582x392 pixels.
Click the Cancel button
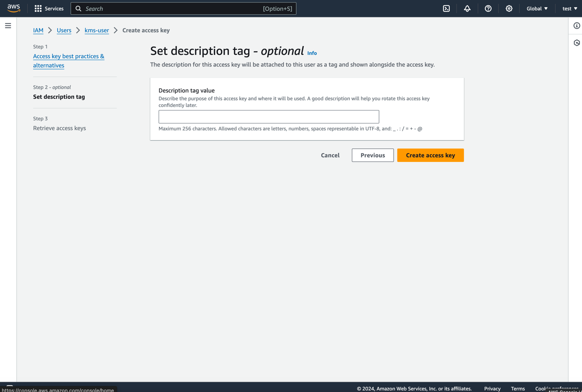330,155
